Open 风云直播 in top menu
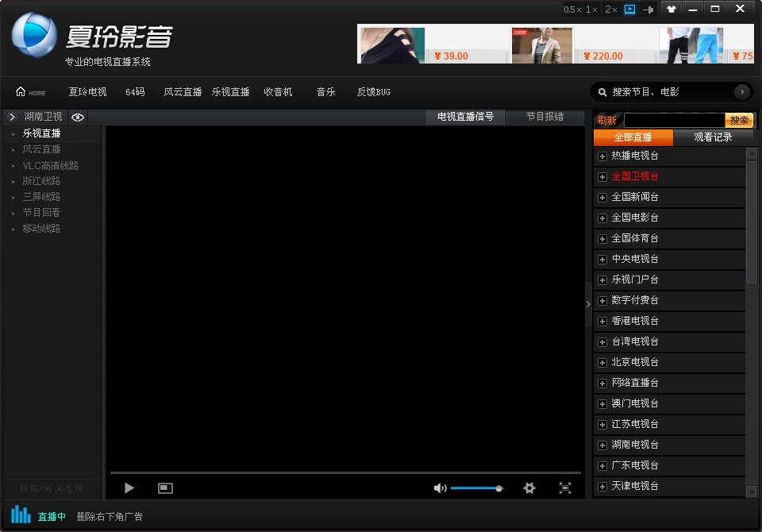The width and height of the screenshot is (762, 532). tap(183, 92)
